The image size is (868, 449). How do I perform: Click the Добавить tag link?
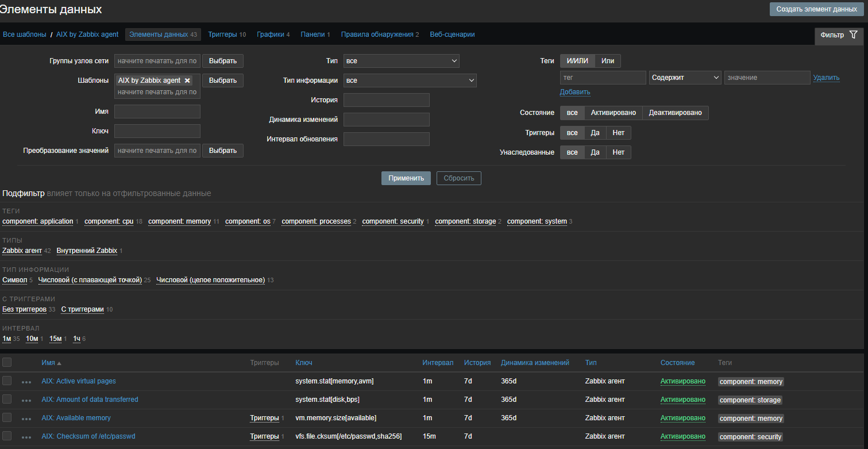(x=574, y=92)
